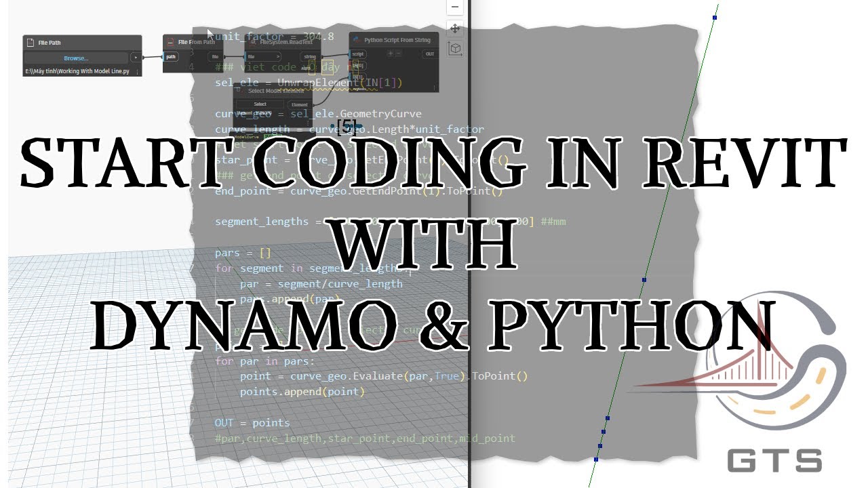Screen dimensions: 868x488
Task: Click the File From Path node icon
Action: [x=170, y=42]
